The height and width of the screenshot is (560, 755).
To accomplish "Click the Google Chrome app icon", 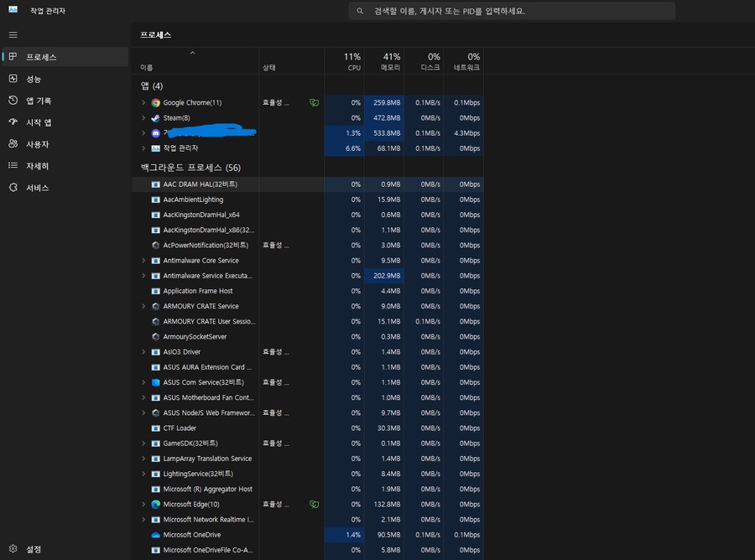I will [x=156, y=103].
